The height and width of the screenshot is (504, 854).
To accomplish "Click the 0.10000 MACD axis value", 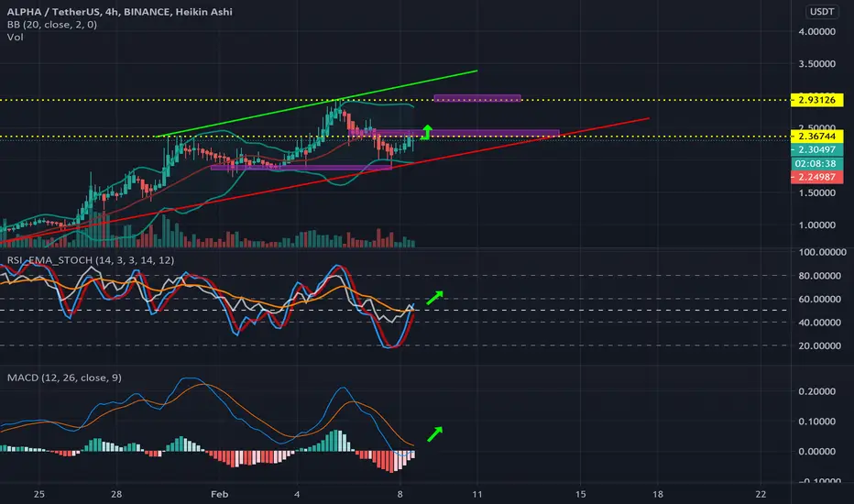I will tap(817, 422).
